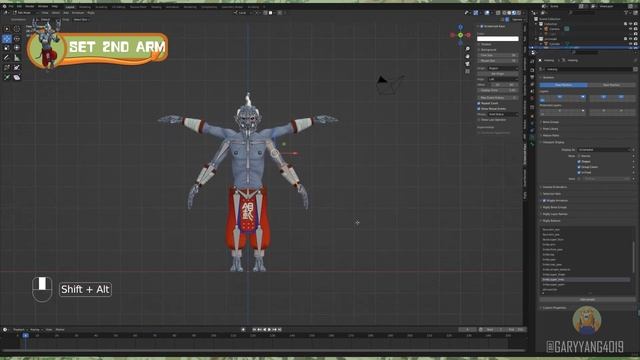
Task: Click the Add sample button under Rigify list
Action: [x=587, y=300]
